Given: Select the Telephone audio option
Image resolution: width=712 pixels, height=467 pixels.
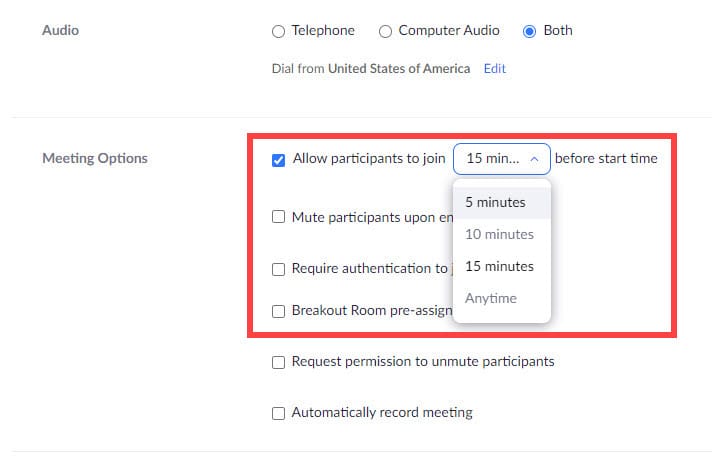Looking at the screenshot, I should coord(278,31).
